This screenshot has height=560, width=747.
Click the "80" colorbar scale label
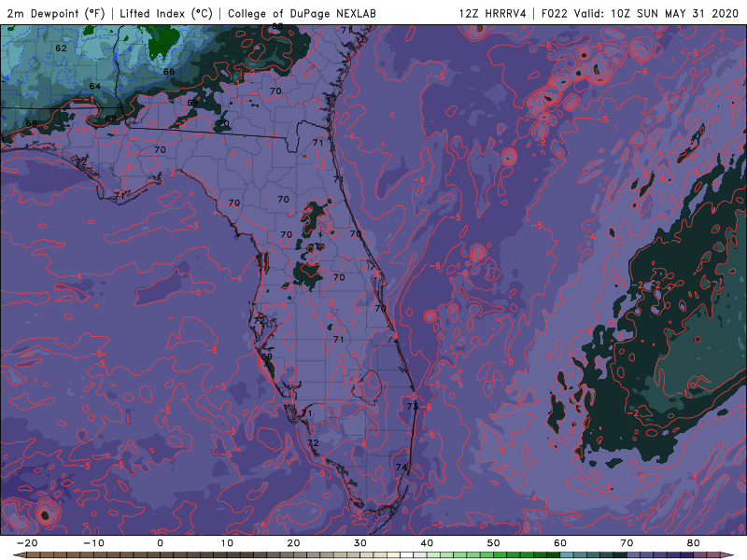point(694,543)
